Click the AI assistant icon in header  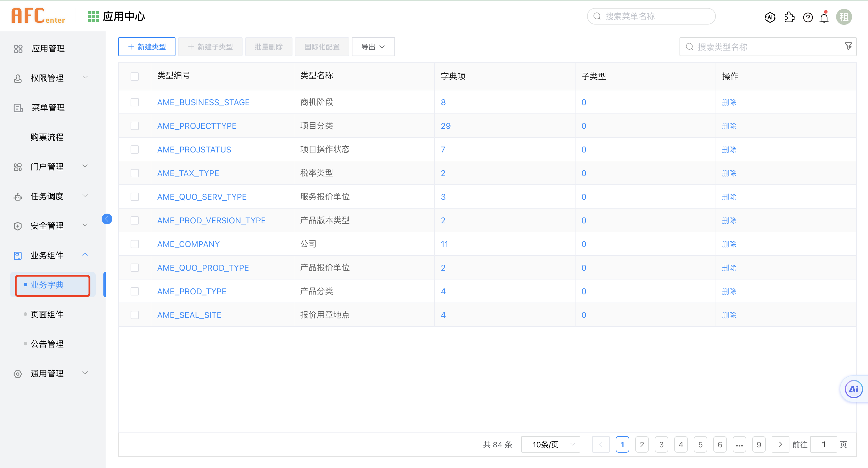[770, 17]
